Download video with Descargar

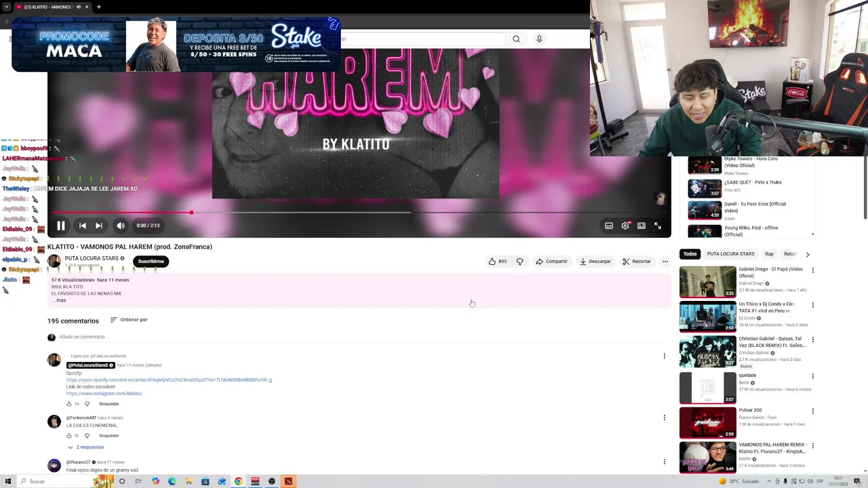pos(595,262)
